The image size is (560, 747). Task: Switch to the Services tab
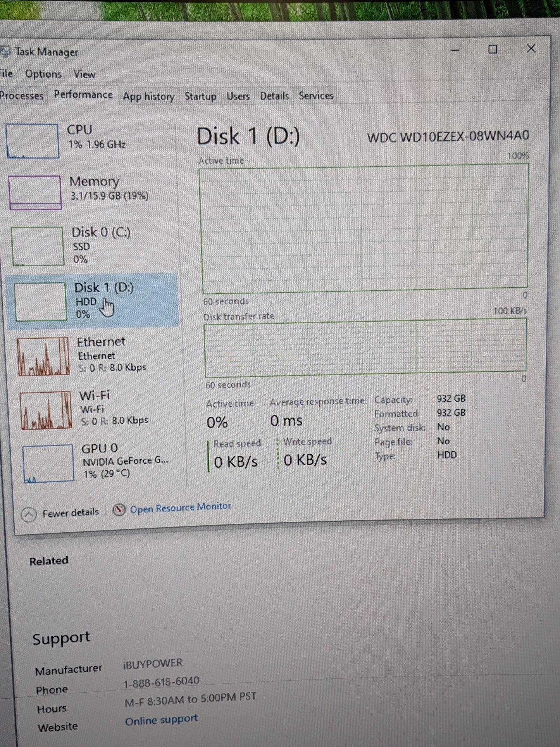tap(316, 95)
